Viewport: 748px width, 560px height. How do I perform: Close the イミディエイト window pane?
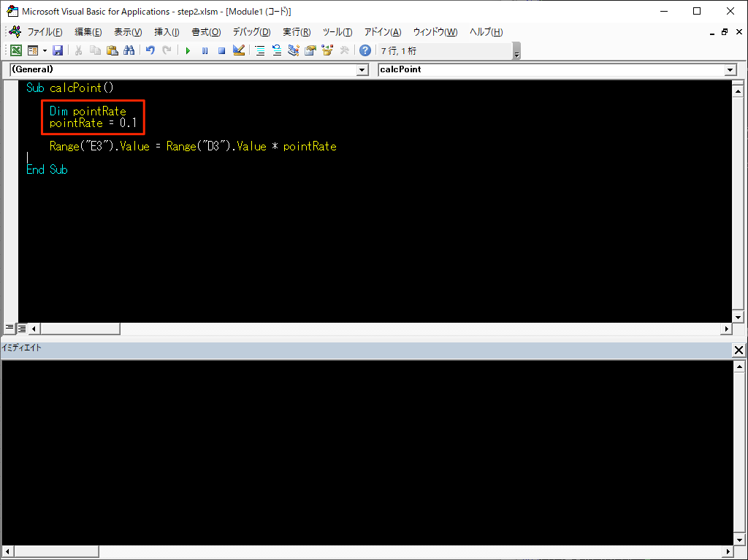pos(739,350)
